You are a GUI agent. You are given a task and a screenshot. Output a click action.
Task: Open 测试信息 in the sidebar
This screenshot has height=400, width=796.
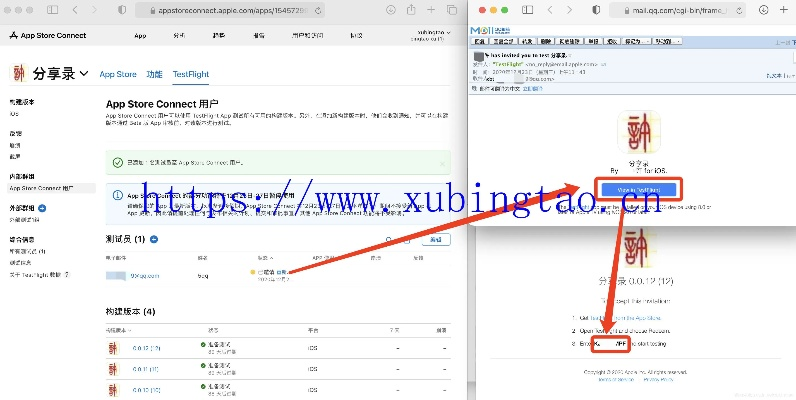pos(20,262)
